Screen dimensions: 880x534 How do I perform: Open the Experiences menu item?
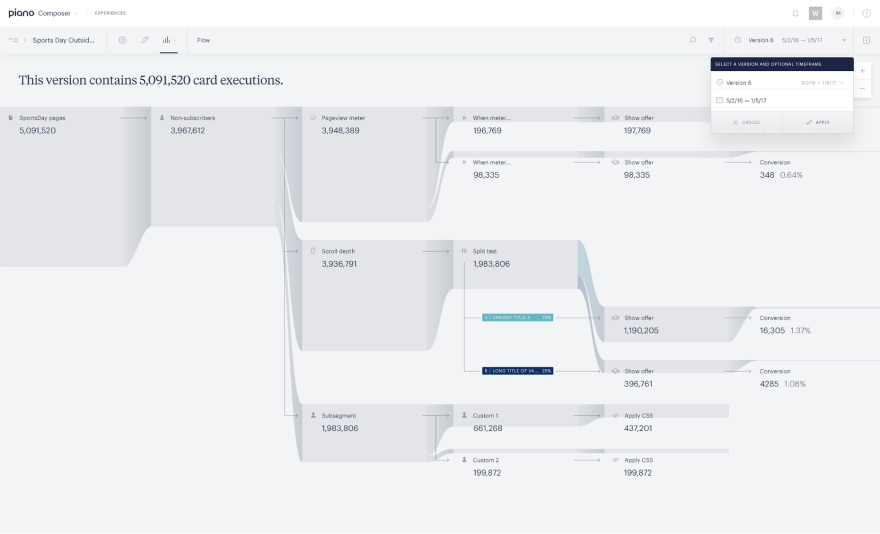pyautogui.click(x=110, y=13)
